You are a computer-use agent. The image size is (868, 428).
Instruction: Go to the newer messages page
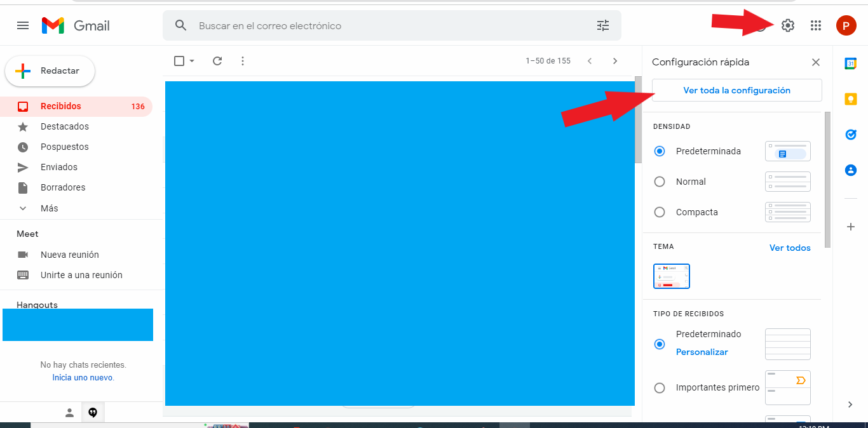(590, 61)
